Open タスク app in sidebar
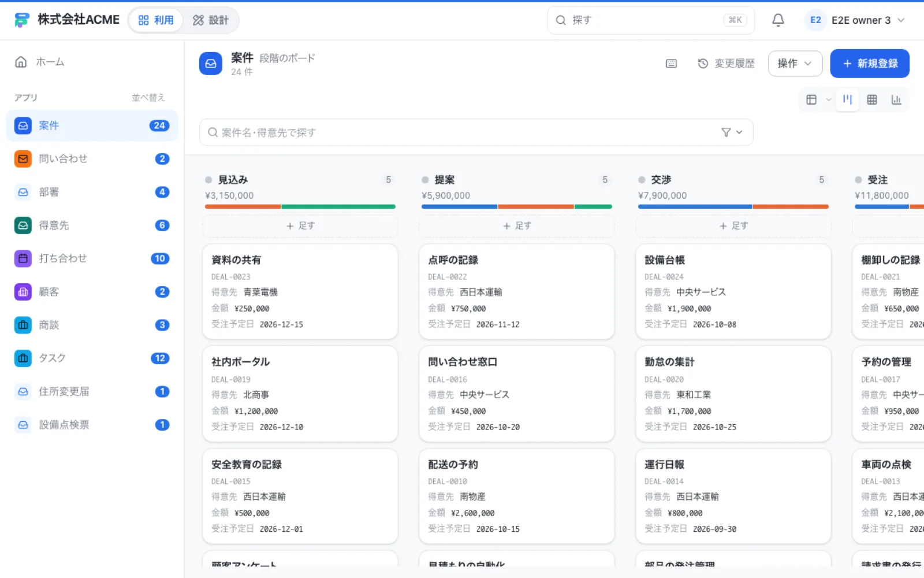 point(92,358)
